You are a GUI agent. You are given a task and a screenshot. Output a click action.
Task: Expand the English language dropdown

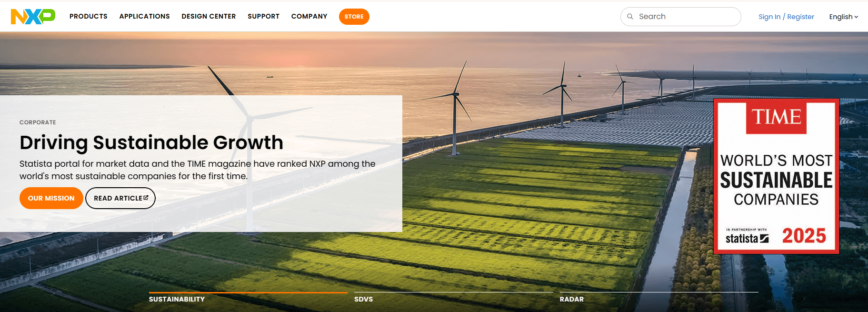tap(843, 17)
